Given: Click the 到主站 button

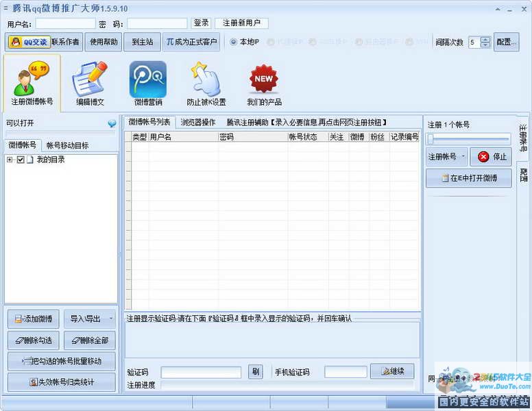Looking at the screenshot, I should [142, 42].
